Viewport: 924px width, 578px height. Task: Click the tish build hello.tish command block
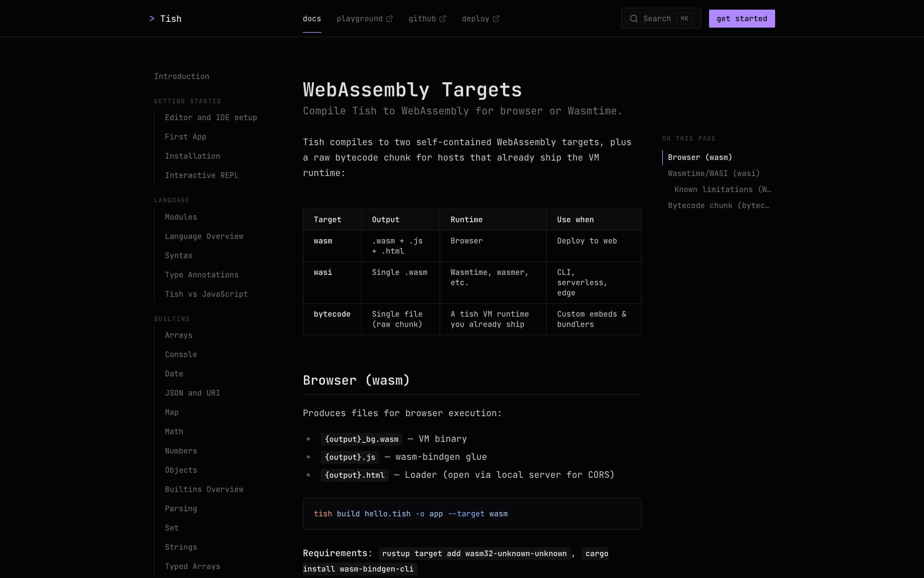click(472, 514)
